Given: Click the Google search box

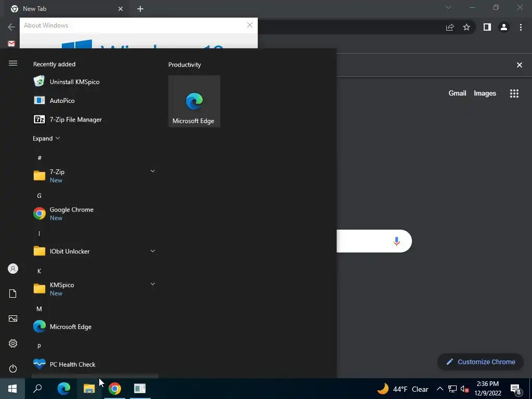Looking at the screenshot, I should click(374, 241).
